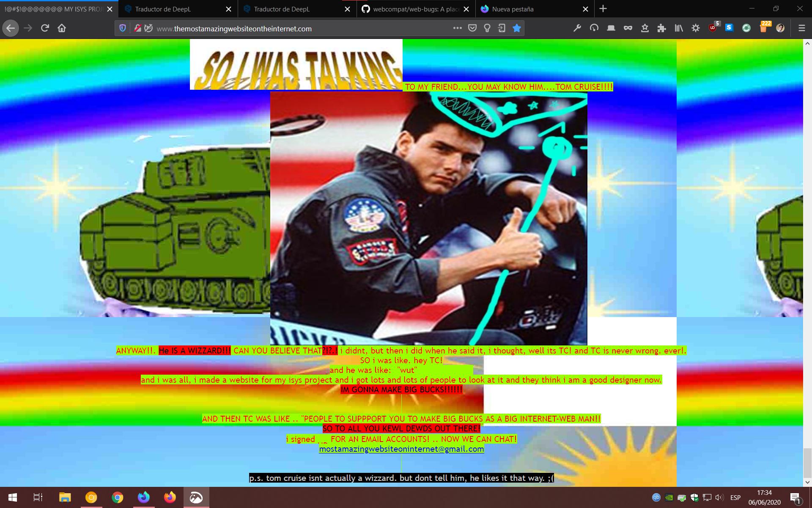
Task: Open the volume speaker tray control
Action: click(719, 497)
